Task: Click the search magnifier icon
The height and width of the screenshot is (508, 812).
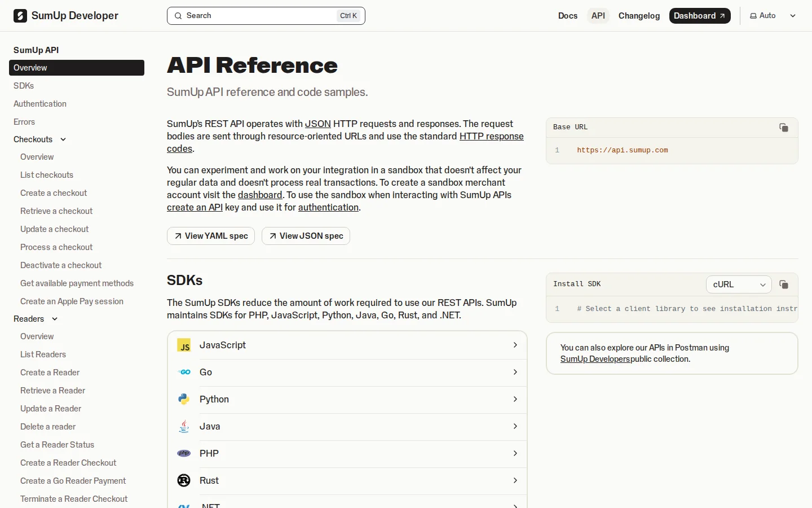Action: [x=178, y=16]
